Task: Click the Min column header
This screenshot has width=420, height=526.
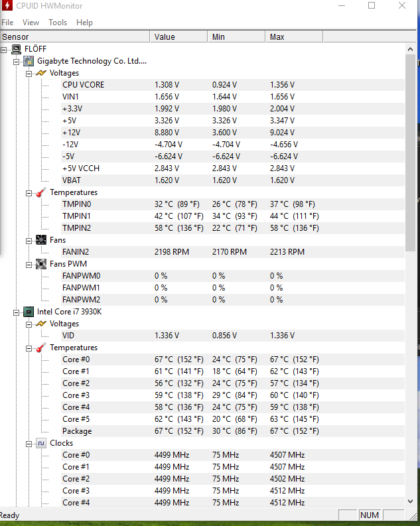Action: click(x=236, y=36)
